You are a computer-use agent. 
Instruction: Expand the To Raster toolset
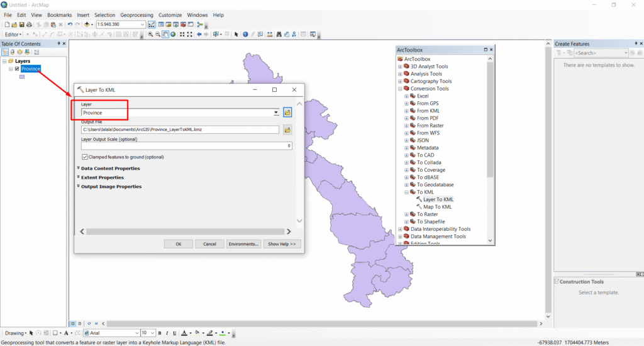[407, 215]
